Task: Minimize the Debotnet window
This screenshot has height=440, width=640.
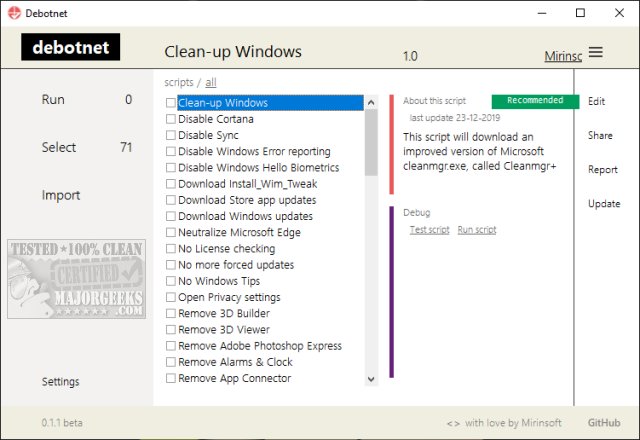Action: pos(542,13)
